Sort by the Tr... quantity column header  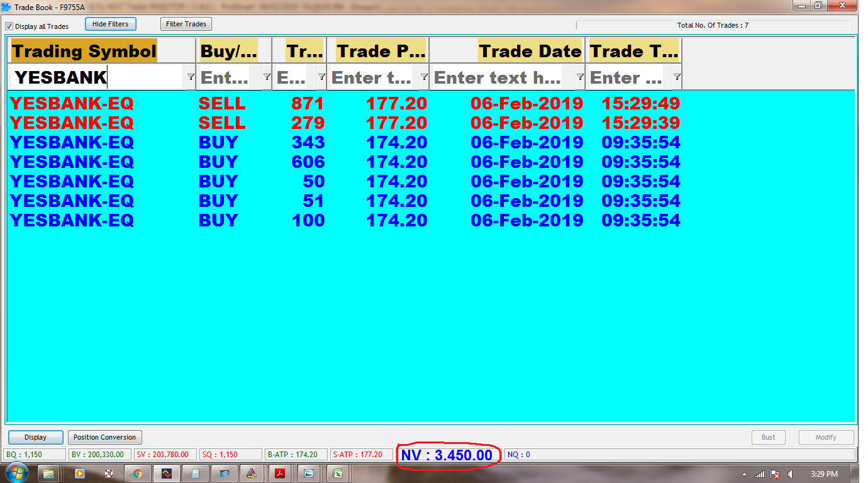click(x=299, y=51)
